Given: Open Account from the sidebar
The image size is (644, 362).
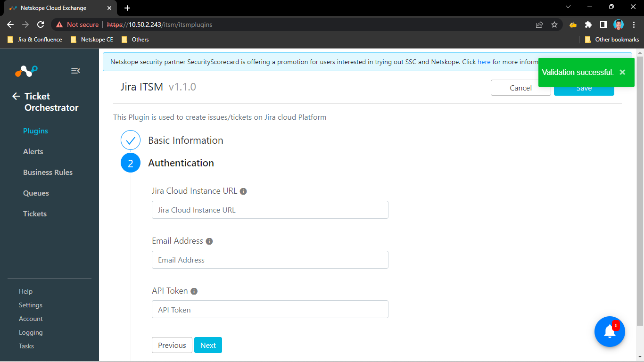Looking at the screenshot, I should point(31,319).
